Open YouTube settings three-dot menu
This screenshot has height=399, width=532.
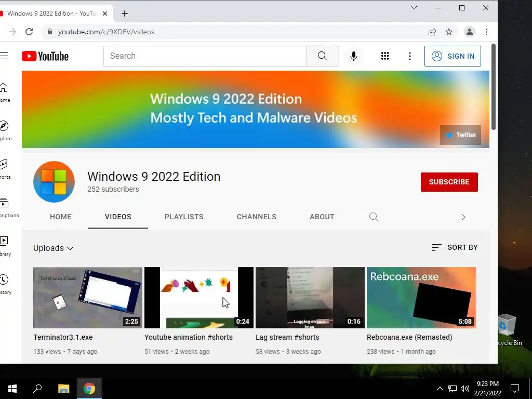410,56
